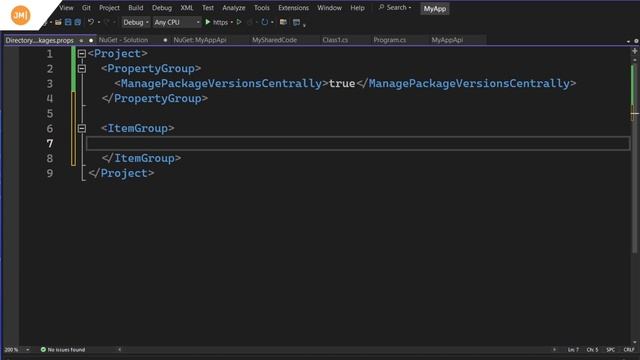Open the XML menu
This screenshot has width=640, height=360.
tap(187, 8)
